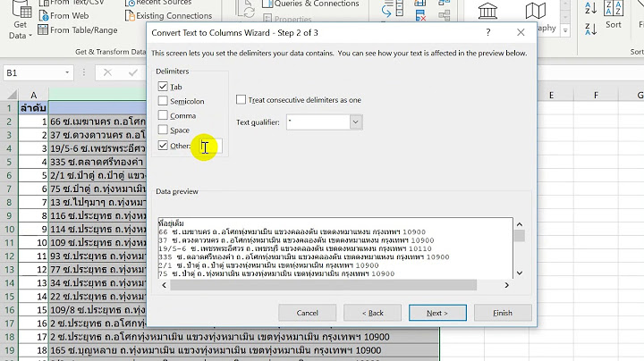Viewport: 644px width, 361px height.
Task: Click cell B18 address starting '2 ซ.ประยุทธ'
Action: pyautogui.click(x=244, y=337)
